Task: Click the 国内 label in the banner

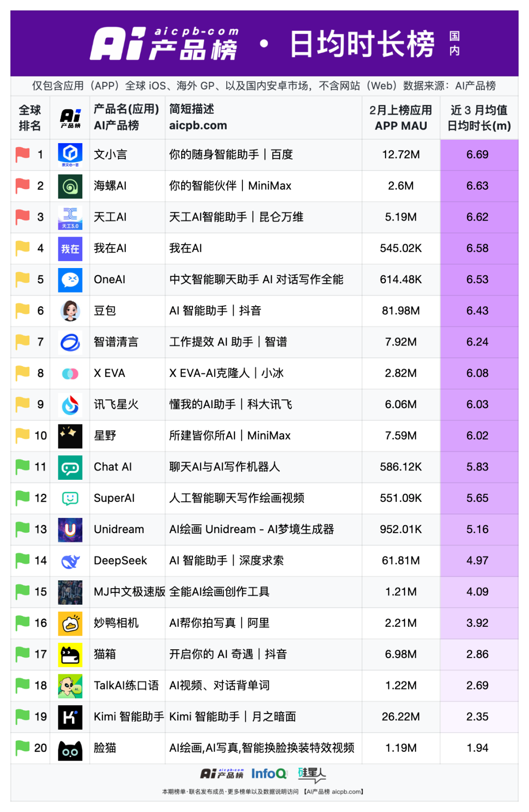Action: pyautogui.click(x=455, y=43)
